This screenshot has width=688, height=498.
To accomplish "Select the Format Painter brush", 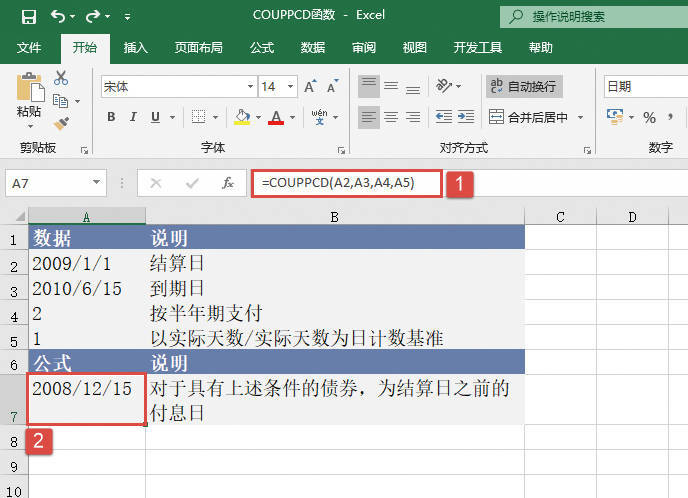I will (x=61, y=123).
